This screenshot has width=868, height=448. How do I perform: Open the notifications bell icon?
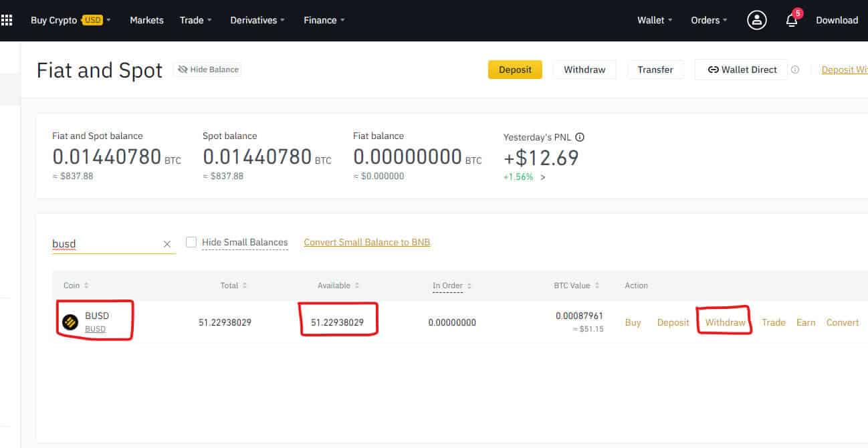[x=792, y=20]
